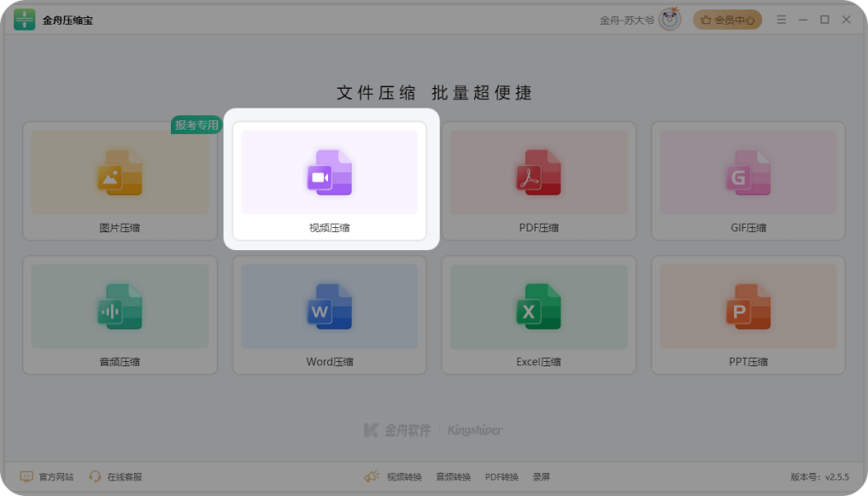Open the 会员中心 member center button
The height and width of the screenshot is (496, 868).
727,20
